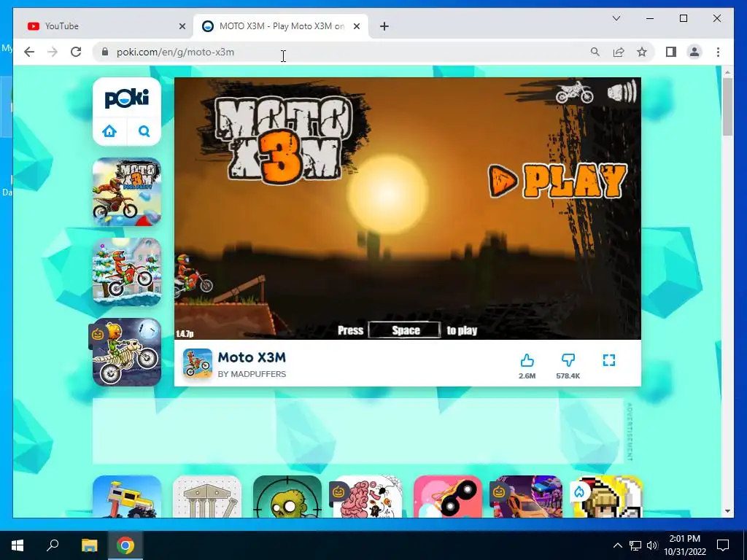Image resolution: width=747 pixels, height=560 pixels.
Task: Open Chrome three-dot menu
Action: pyautogui.click(x=718, y=52)
